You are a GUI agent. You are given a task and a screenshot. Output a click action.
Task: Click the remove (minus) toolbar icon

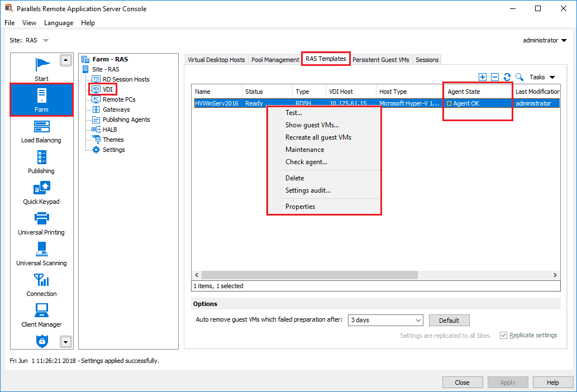tap(495, 77)
